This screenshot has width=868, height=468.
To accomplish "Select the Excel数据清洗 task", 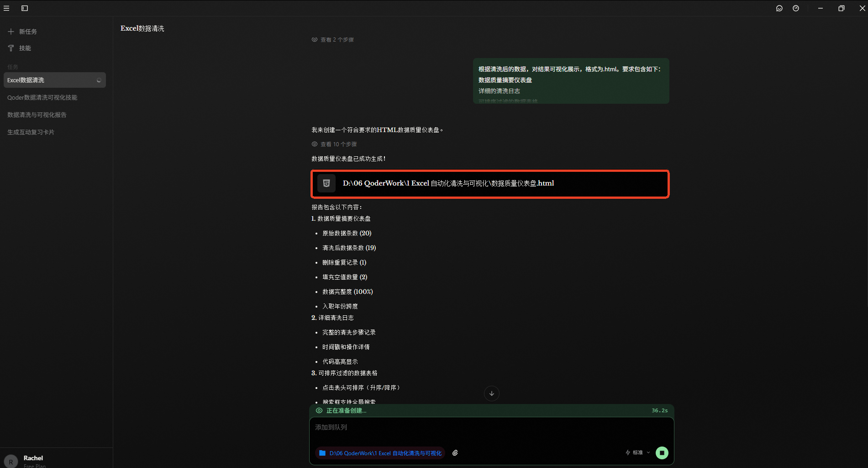I will point(55,80).
